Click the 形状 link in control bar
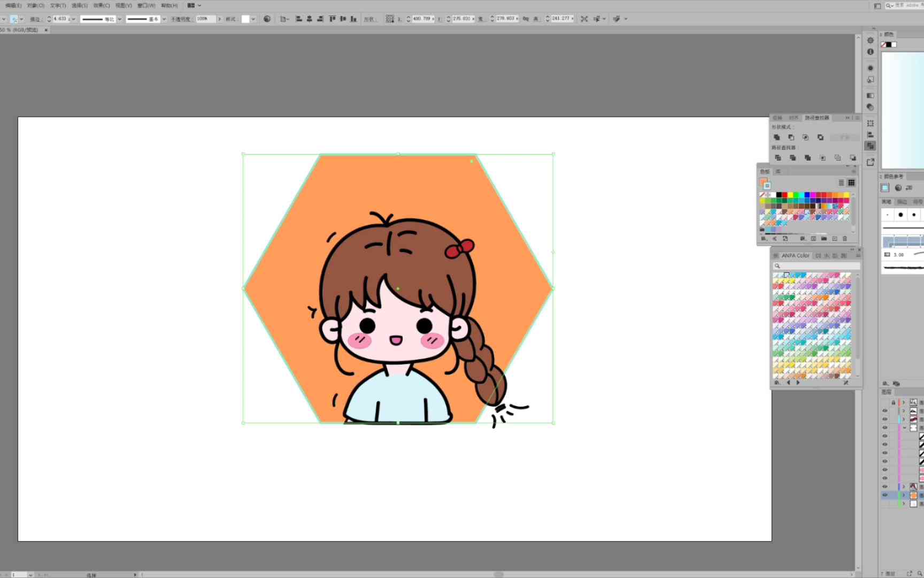924x578 pixels. 369,19
